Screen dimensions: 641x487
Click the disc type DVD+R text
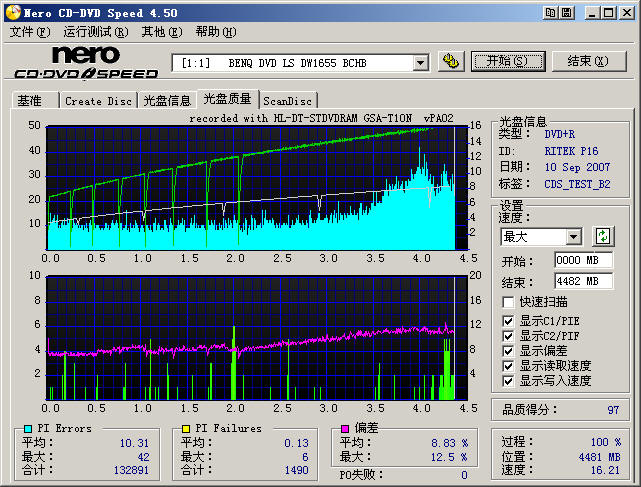click(560, 134)
